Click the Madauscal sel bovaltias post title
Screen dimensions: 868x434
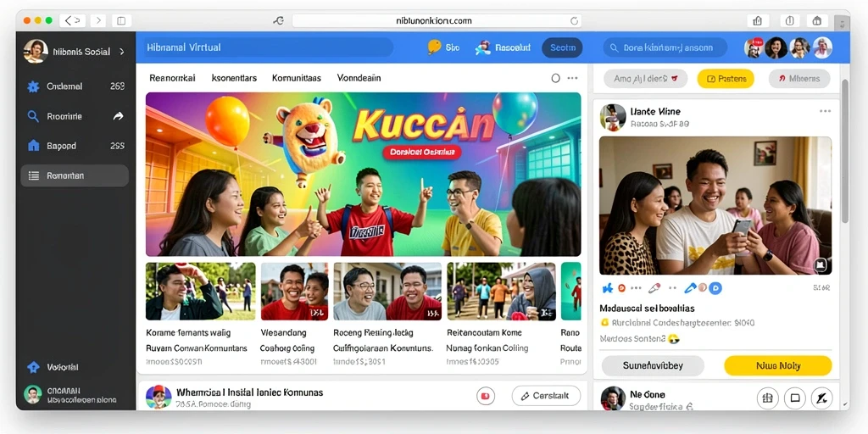pyautogui.click(x=647, y=308)
